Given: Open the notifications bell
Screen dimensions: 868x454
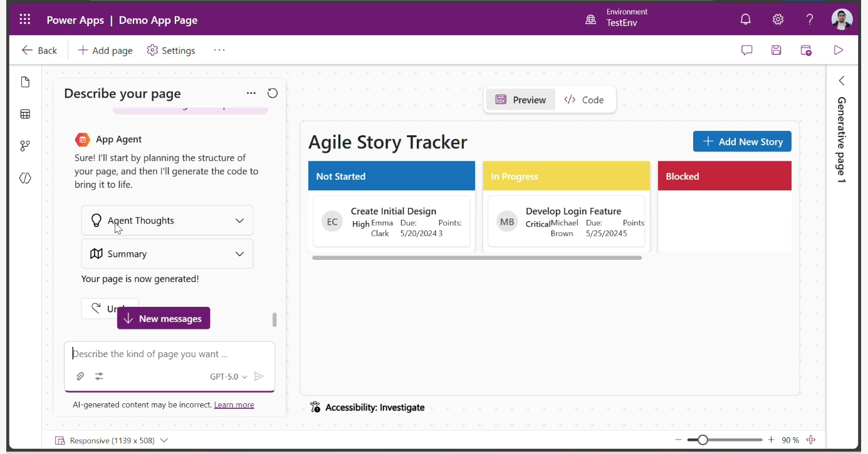Looking at the screenshot, I should pyautogui.click(x=745, y=19).
